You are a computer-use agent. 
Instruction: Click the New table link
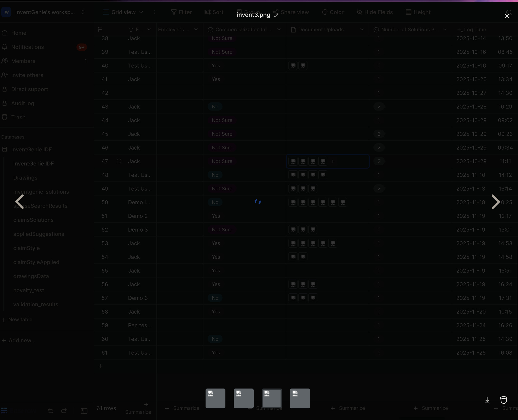(20, 319)
